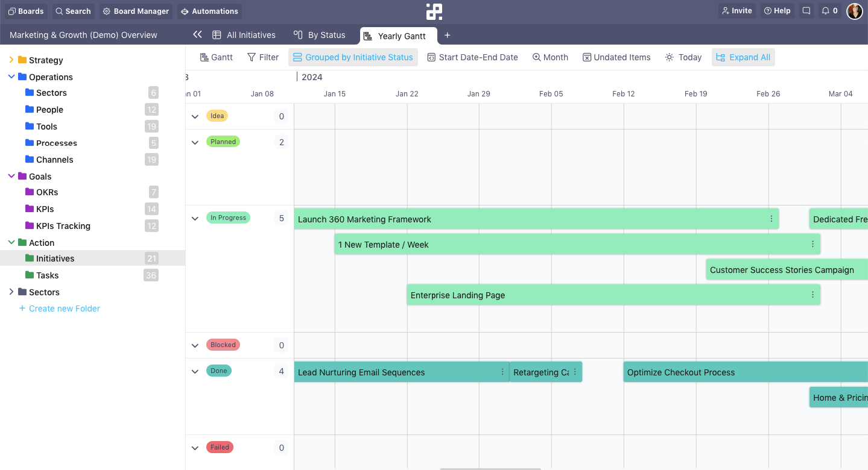This screenshot has width=868, height=470.
Task: Open notifications bell
Action: pyautogui.click(x=829, y=10)
